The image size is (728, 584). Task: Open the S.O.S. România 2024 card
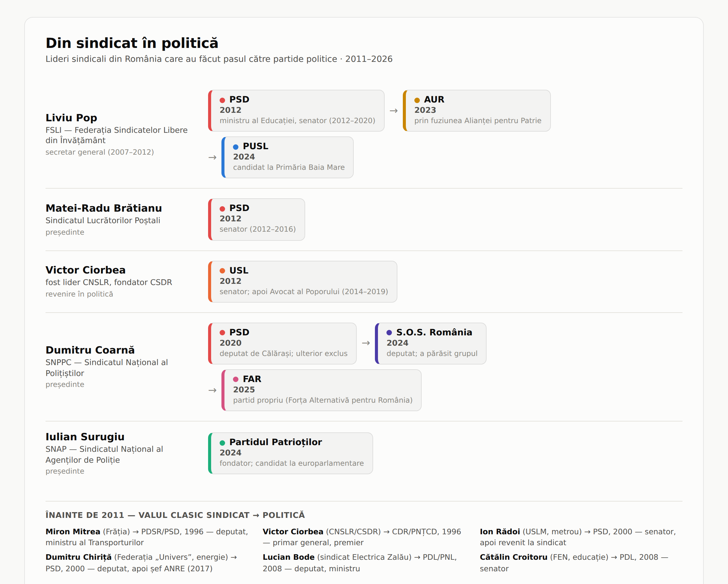pyautogui.click(x=430, y=344)
